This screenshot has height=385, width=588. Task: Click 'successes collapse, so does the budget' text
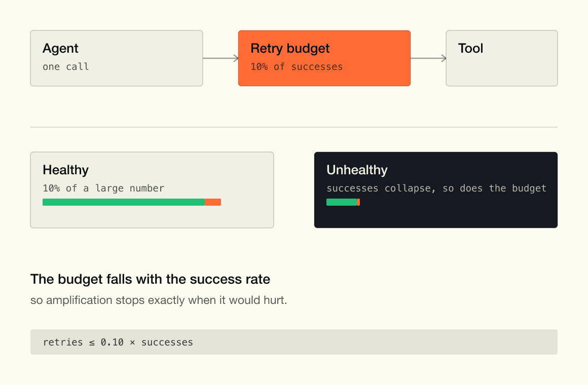pyautogui.click(x=436, y=188)
